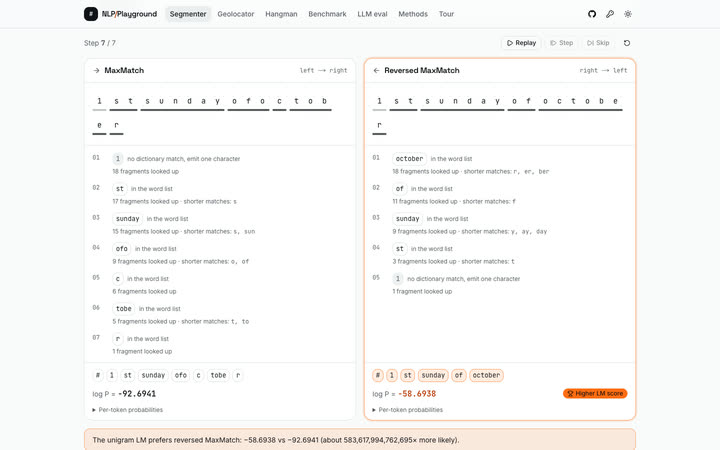
Task: Click the Skip button
Action: 598,43
